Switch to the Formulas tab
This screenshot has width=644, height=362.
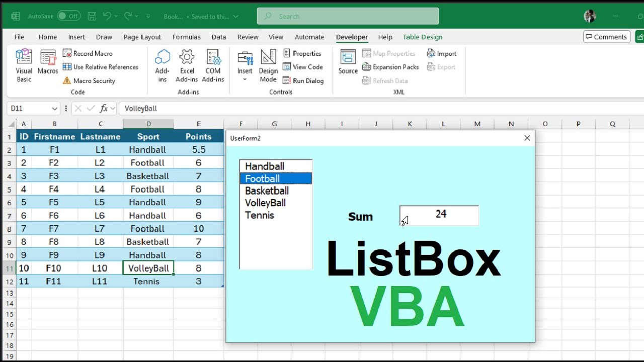point(187,37)
